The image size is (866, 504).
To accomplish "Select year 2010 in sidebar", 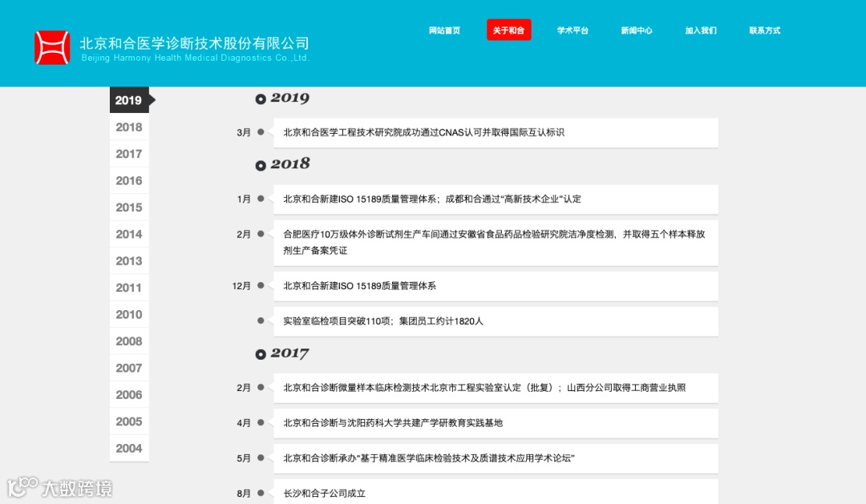I will point(129,314).
